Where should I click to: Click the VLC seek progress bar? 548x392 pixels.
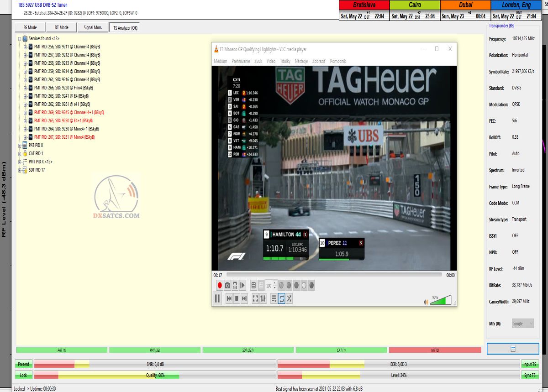coord(333,275)
